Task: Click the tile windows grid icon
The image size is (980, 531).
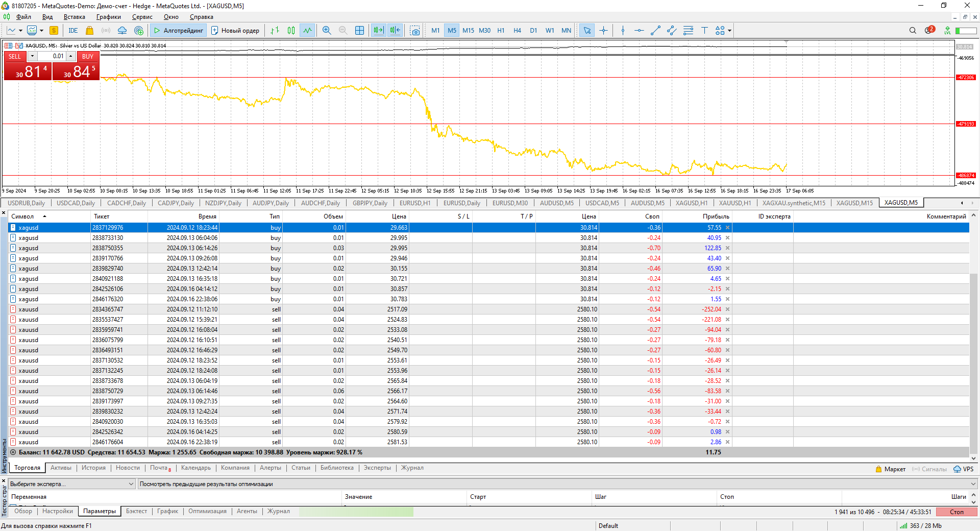Action: click(x=359, y=31)
